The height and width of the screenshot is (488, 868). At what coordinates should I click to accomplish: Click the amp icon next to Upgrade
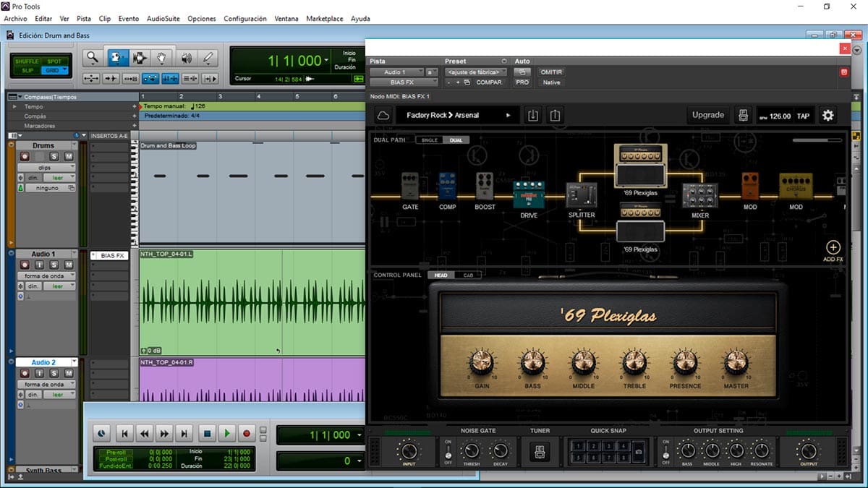742,115
